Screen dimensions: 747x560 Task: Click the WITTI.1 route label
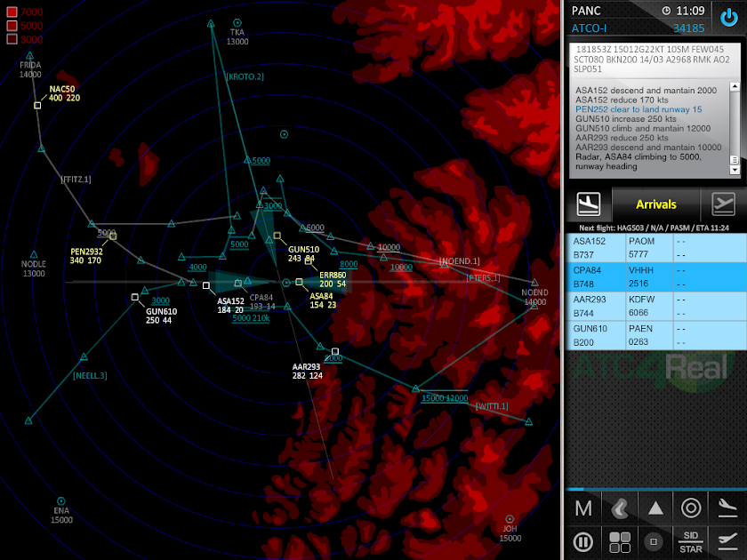point(492,406)
